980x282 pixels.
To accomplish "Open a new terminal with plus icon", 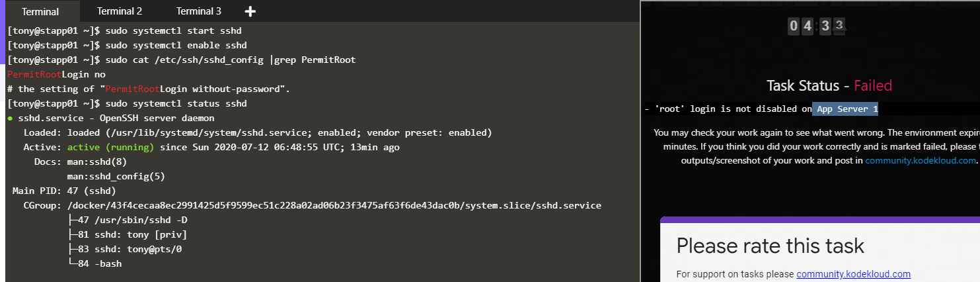I will coord(250,11).
